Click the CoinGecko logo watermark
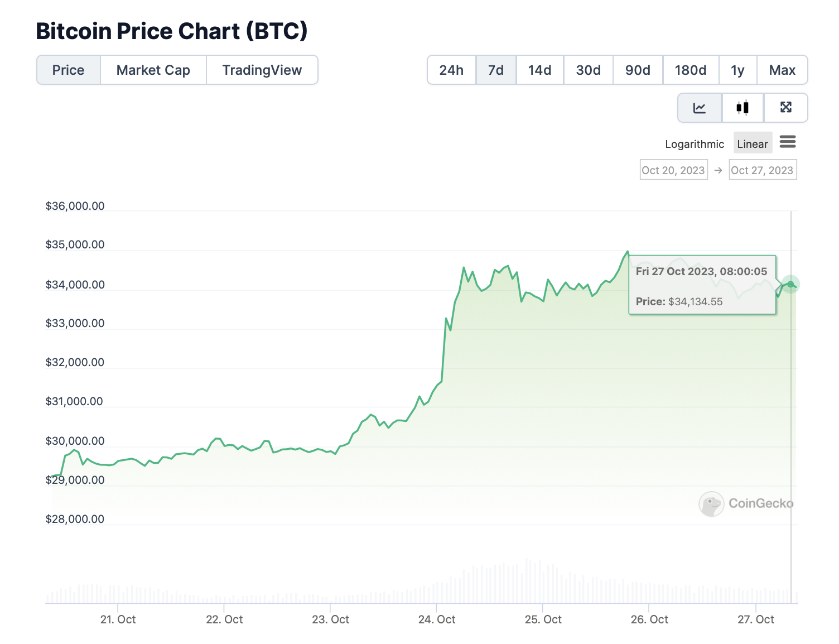Viewport: 839px width, 644px height. [x=746, y=503]
